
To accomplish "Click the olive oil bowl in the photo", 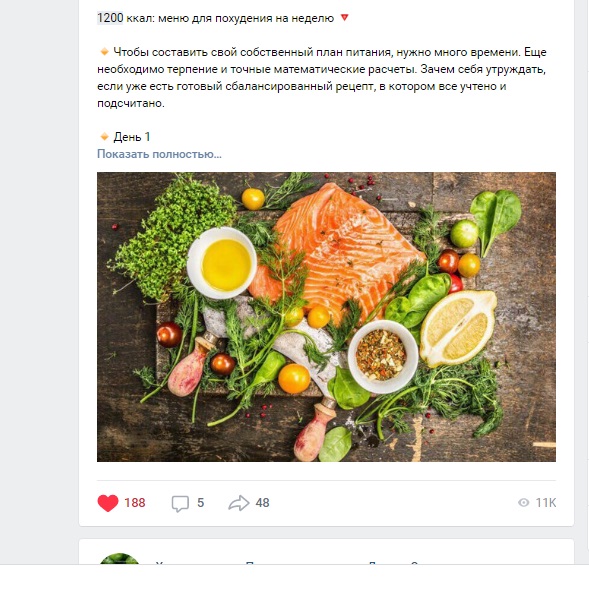I will coord(222,263).
